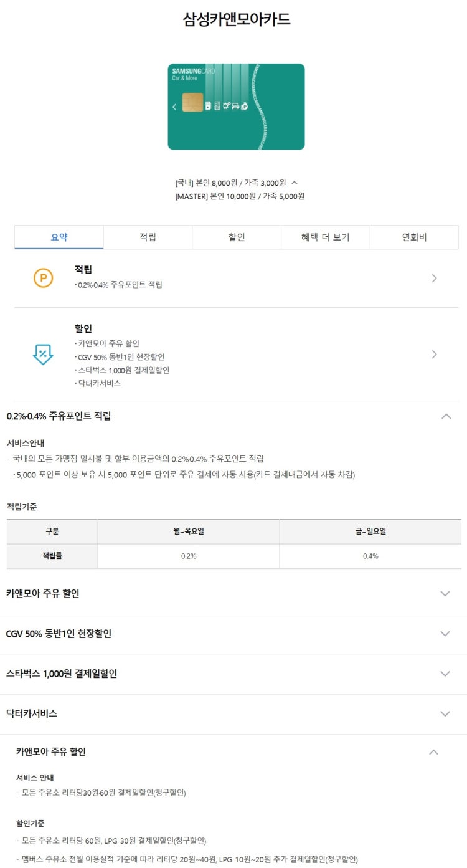This screenshot has width=467, height=868.
Task: Collapse the lower 카앤모아 주유 할인 panel
Action: (x=434, y=752)
